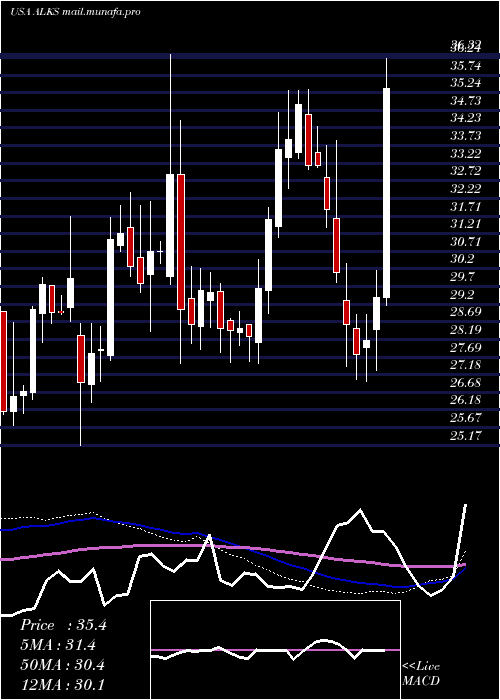Click the 30.2 price axis label
Viewport: 500px width, 700px height.
tap(463, 259)
